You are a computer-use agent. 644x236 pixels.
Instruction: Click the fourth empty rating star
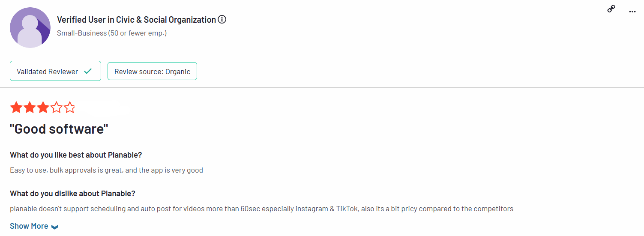tap(56, 108)
